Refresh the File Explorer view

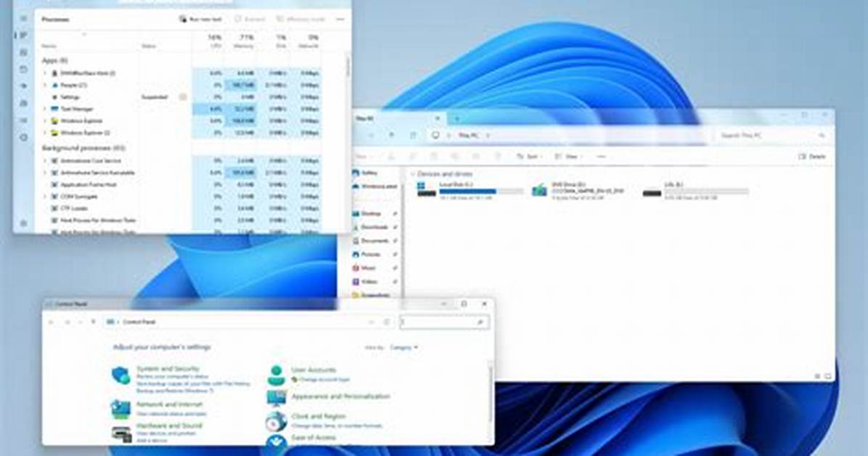pyautogui.click(x=413, y=135)
